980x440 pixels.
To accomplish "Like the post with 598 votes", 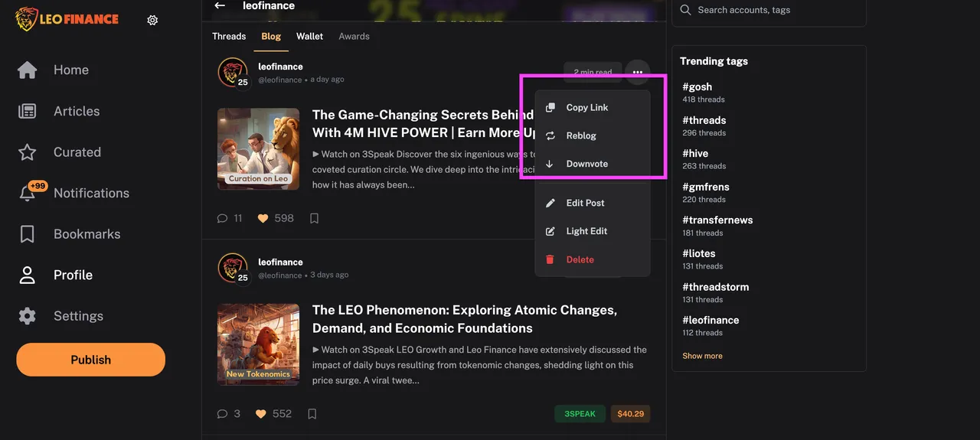I will tap(276, 218).
